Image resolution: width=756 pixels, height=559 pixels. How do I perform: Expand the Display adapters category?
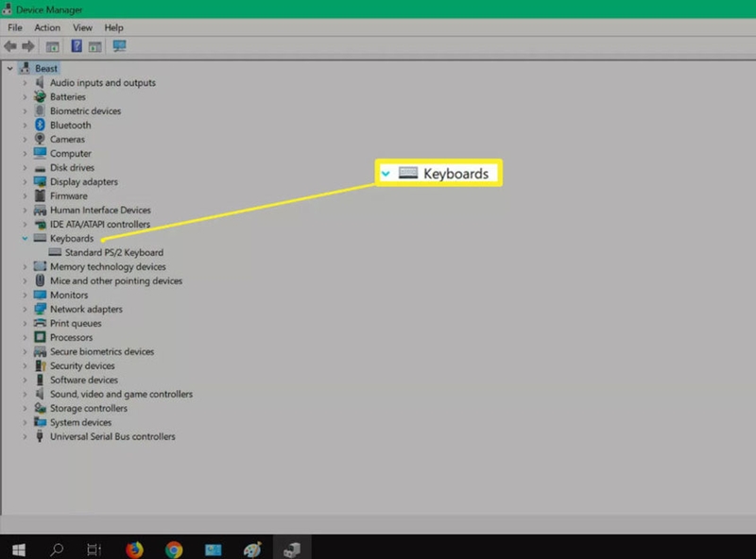(25, 181)
